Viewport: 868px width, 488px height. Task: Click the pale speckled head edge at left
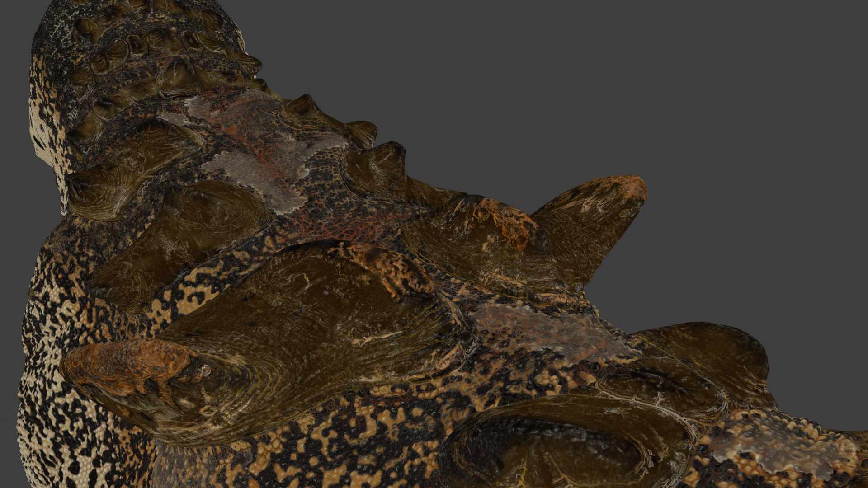coord(43,117)
